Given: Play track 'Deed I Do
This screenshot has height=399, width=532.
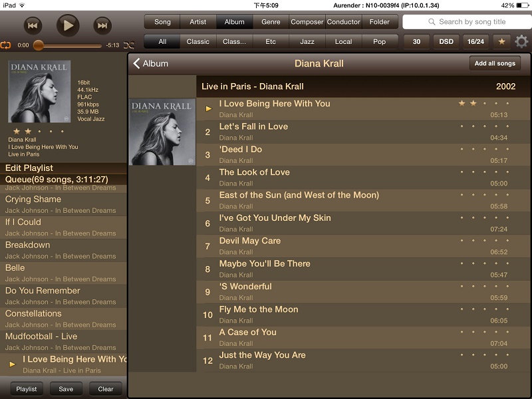Looking at the screenshot, I should [363, 155].
